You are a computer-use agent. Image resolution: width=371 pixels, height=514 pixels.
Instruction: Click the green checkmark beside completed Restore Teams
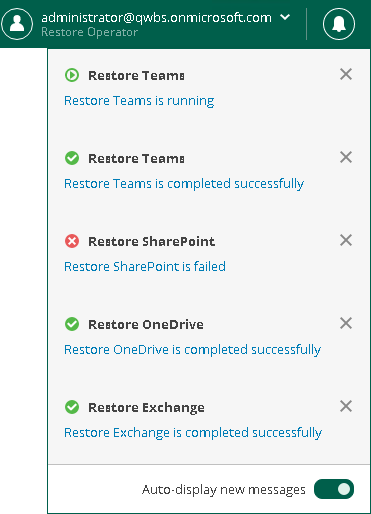[x=72, y=158]
